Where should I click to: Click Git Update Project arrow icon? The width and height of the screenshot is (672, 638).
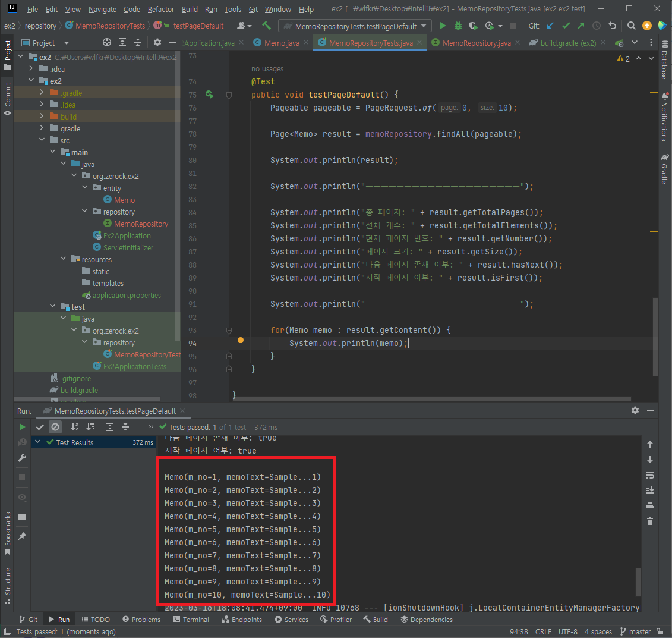(550, 26)
